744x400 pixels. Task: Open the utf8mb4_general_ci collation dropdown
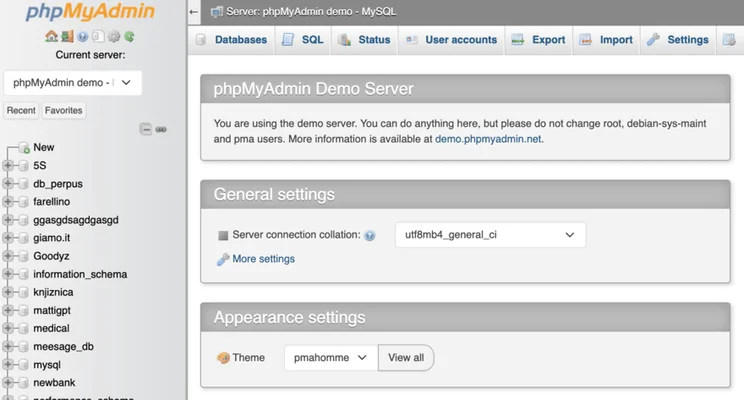[490, 235]
